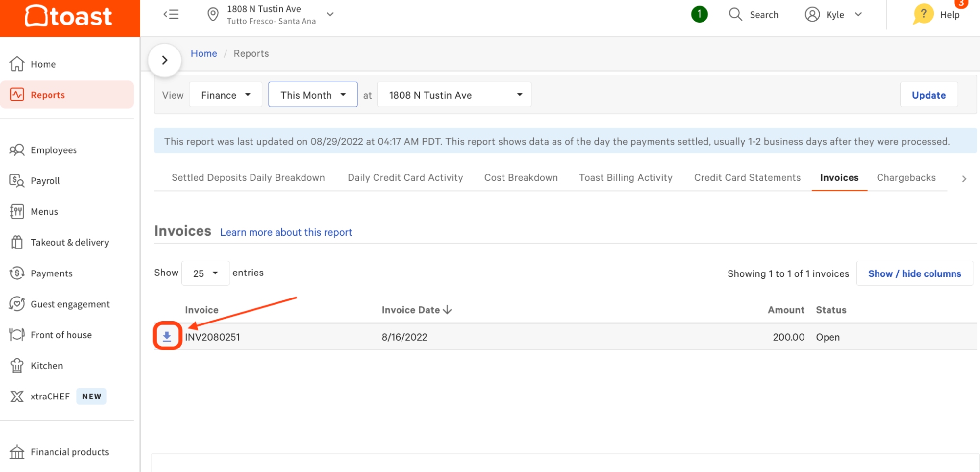
Task: Click the xtraCHEF sidebar icon
Action: tap(17, 397)
